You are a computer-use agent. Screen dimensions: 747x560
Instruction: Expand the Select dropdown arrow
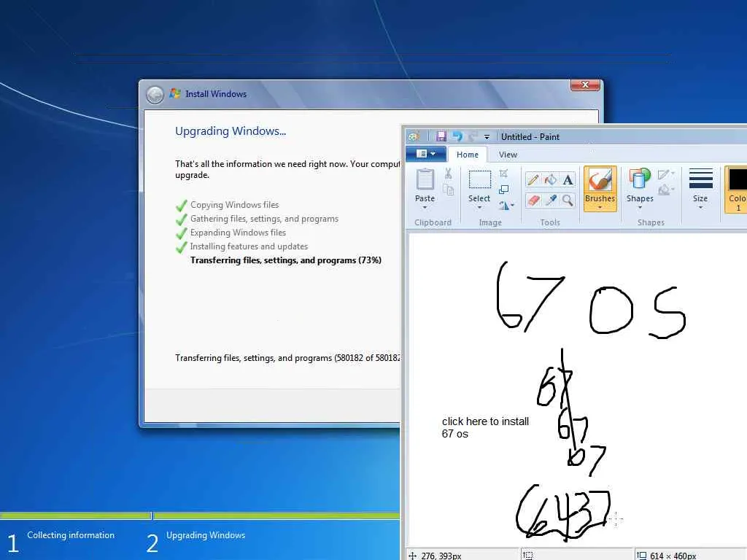point(479,208)
